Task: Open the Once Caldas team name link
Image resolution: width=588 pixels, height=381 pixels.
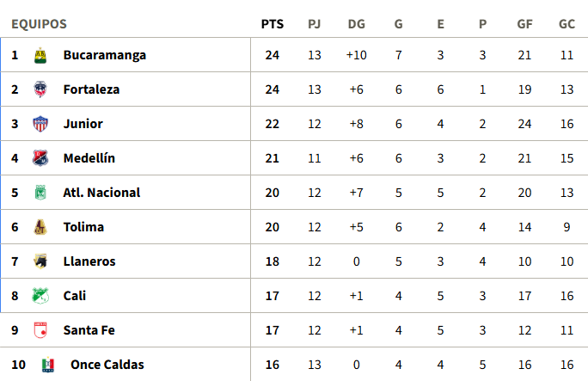Action: coord(107,365)
